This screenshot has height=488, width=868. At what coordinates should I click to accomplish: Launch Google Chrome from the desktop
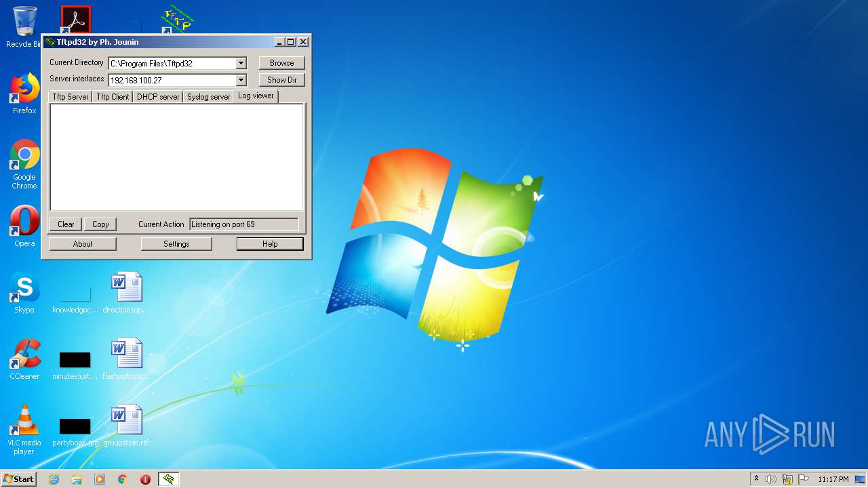[24, 165]
